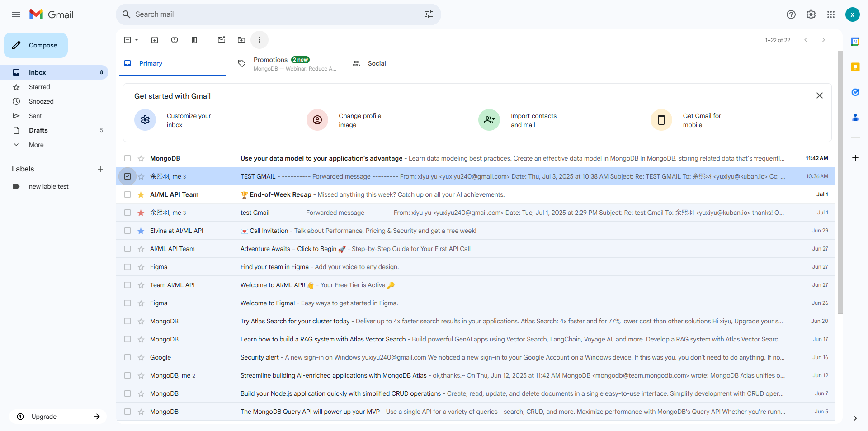Open the Inbox folder
Screen dimensions: 868x431
coord(54,72)
